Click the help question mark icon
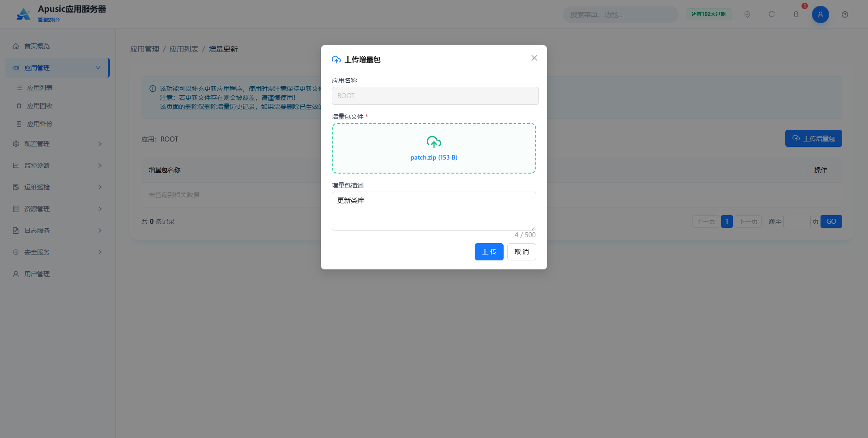This screenshot has height=438, width=868. coord(845,14)
